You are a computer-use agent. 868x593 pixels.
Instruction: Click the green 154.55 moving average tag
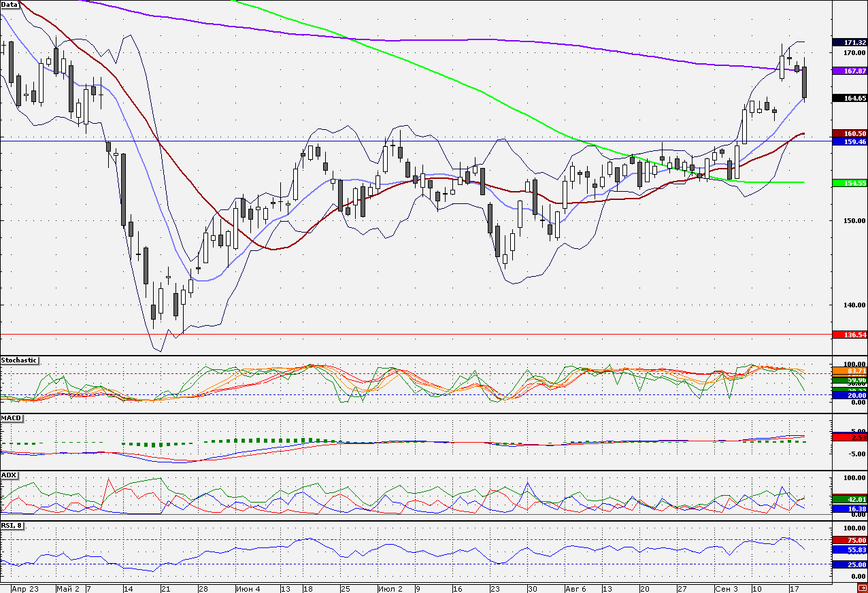click(x=850, y=183)
